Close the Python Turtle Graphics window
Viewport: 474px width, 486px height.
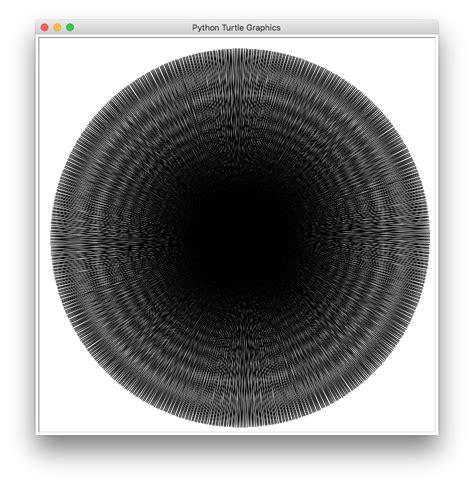44,27
